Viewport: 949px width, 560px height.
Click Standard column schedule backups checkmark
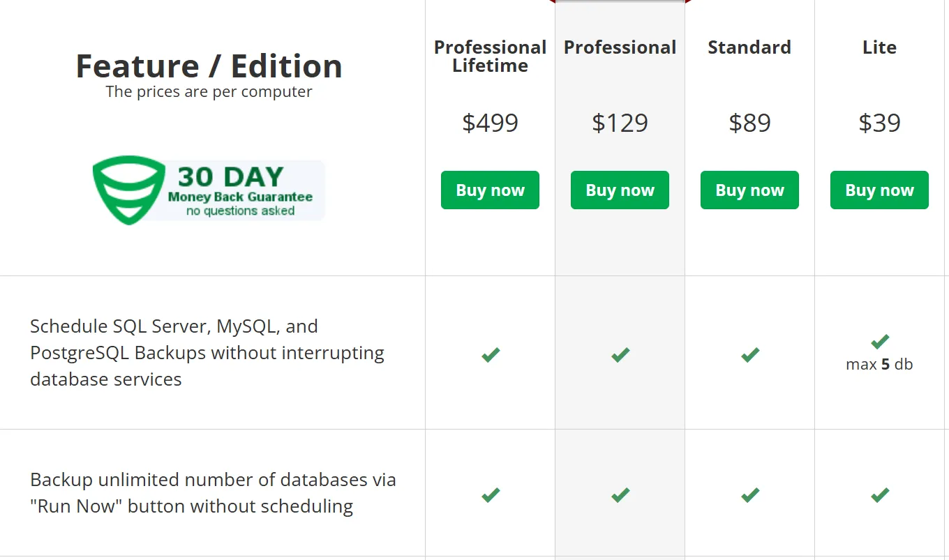pyautogui.click(x=750, y=355)
